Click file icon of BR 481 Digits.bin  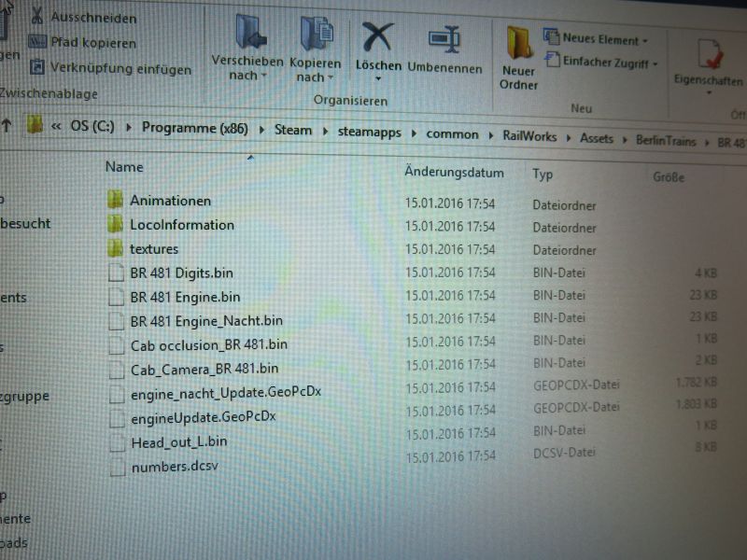click(116, 273)
